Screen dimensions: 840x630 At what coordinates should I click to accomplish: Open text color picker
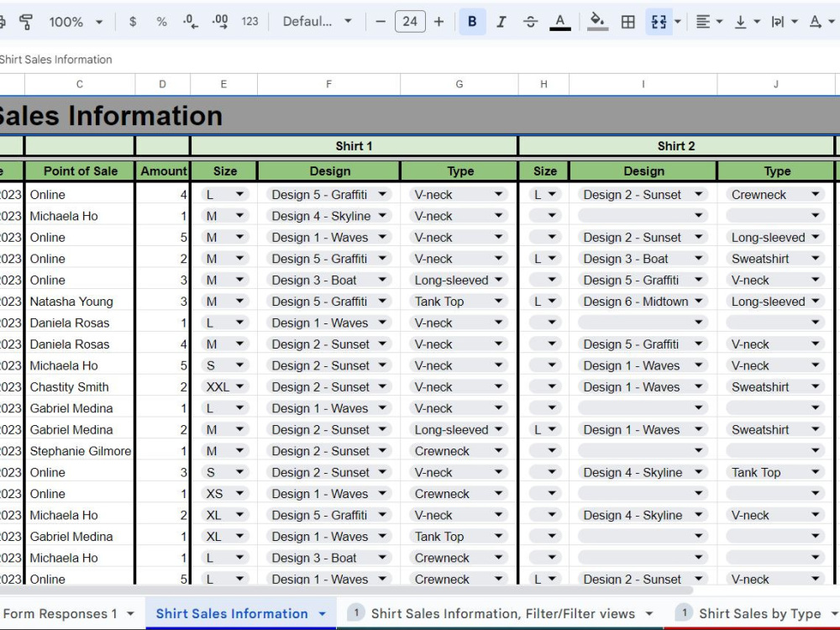pos(559,22)
